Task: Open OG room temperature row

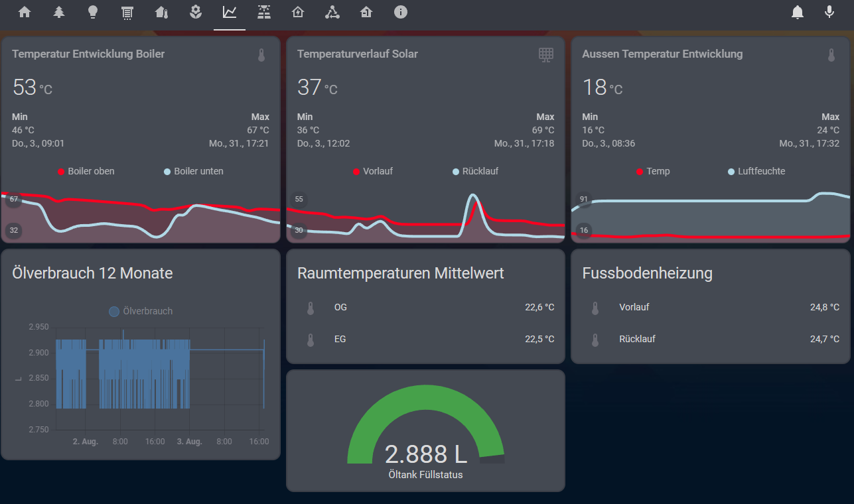Action: pyautogui.click(x=425, y=308)
